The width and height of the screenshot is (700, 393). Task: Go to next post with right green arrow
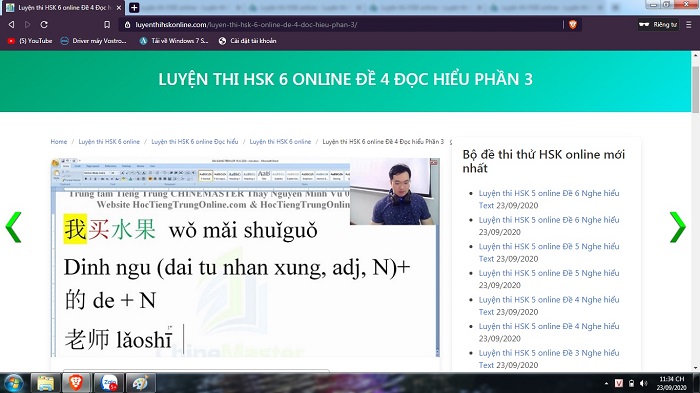677,227
